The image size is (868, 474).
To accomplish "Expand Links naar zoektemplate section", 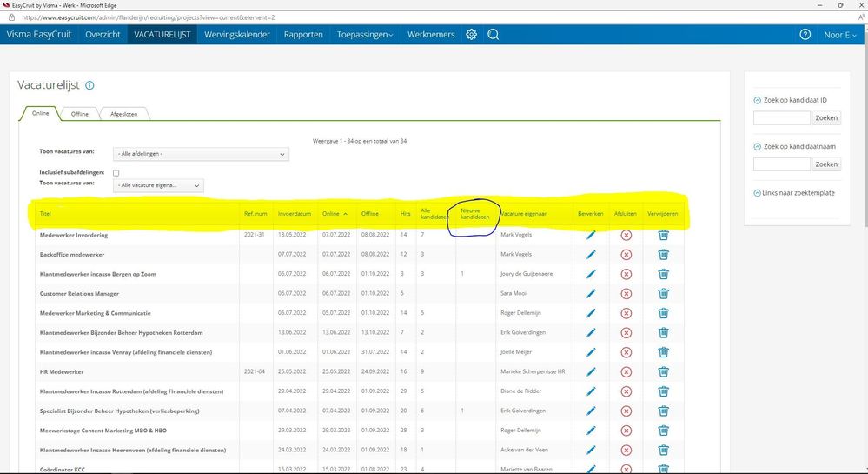I will [x=758, y=193].
